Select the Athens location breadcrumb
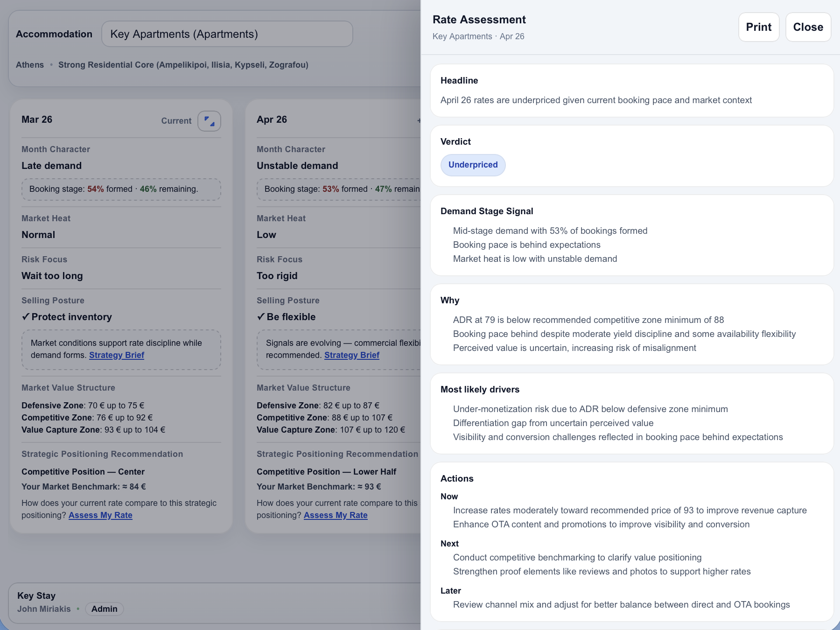 [30, 65]
